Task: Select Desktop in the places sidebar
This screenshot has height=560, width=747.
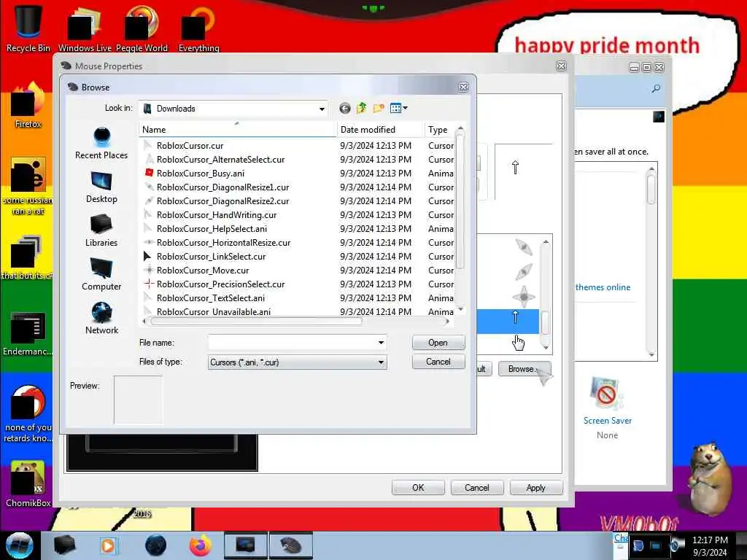Action: [x=101, y=187]
